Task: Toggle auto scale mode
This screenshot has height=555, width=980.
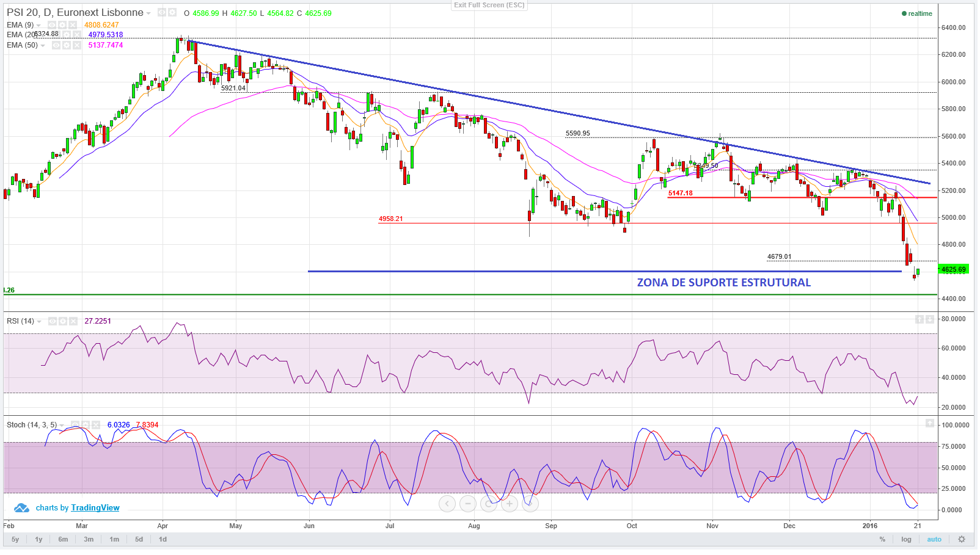Action: pyautogui.click(x=934, y=540)
